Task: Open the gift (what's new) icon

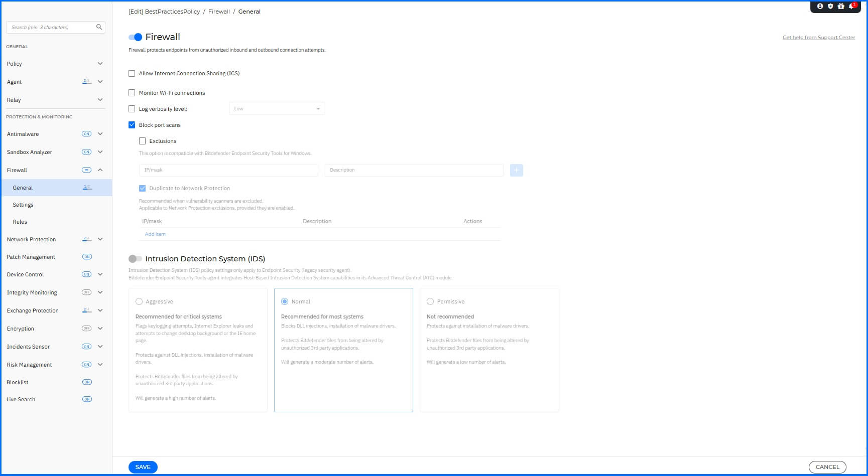Action: click(841, 6)
